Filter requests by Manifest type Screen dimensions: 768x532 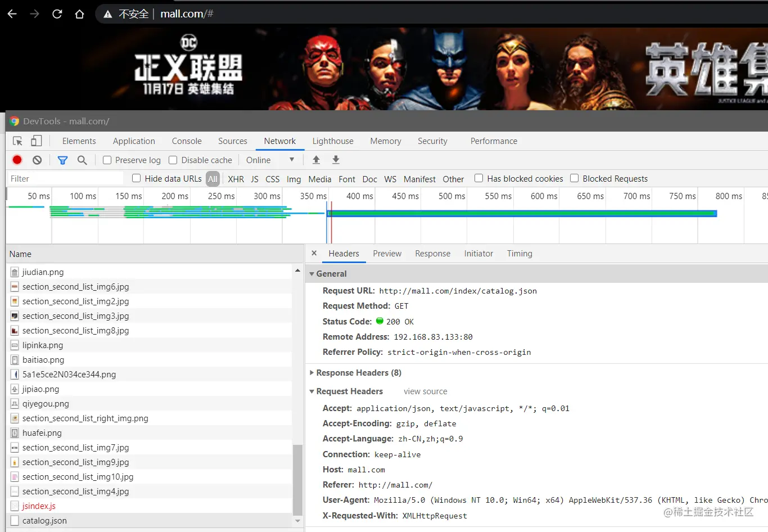click(419, 179)
